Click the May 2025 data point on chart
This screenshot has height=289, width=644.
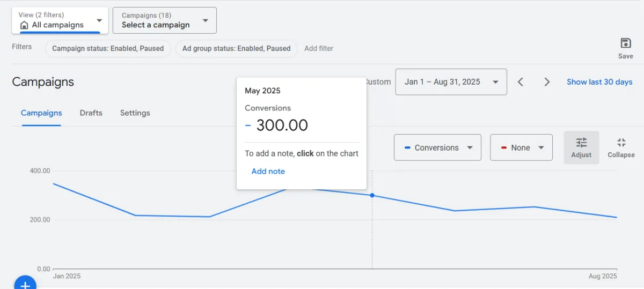(x=372, y=195)
